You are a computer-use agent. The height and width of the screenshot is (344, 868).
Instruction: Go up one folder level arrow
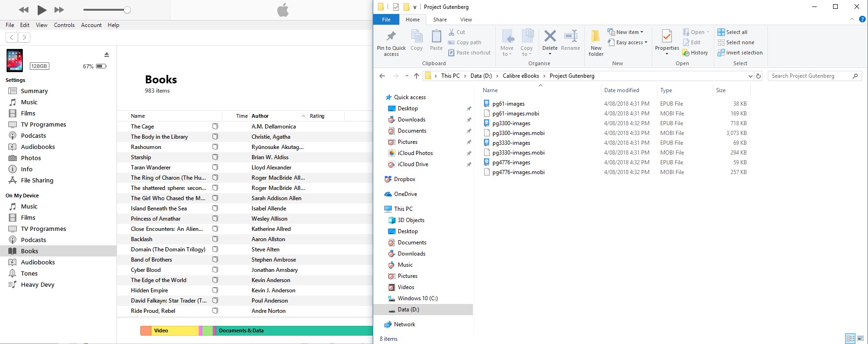pos(417,76)
